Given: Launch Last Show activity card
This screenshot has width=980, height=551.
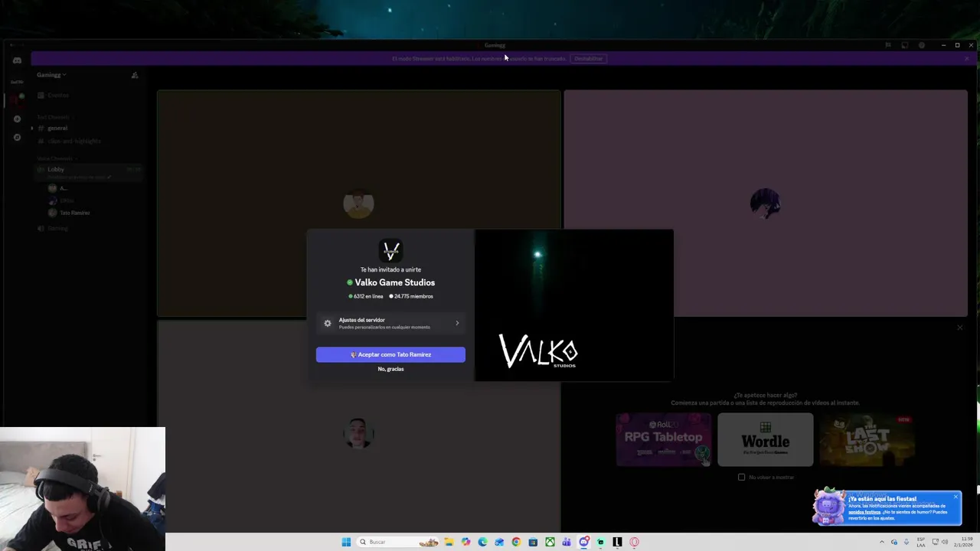Looking at the screenshot, I should 867,439.
